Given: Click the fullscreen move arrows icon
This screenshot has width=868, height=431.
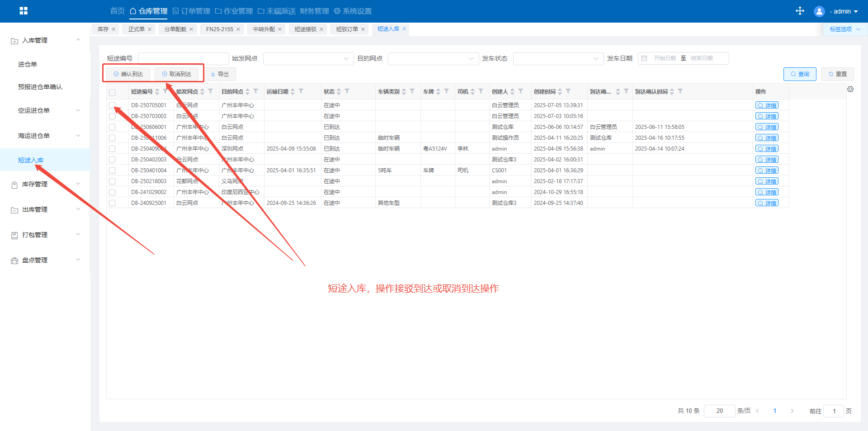Looking at the screenshot, I should click(800, 11).
